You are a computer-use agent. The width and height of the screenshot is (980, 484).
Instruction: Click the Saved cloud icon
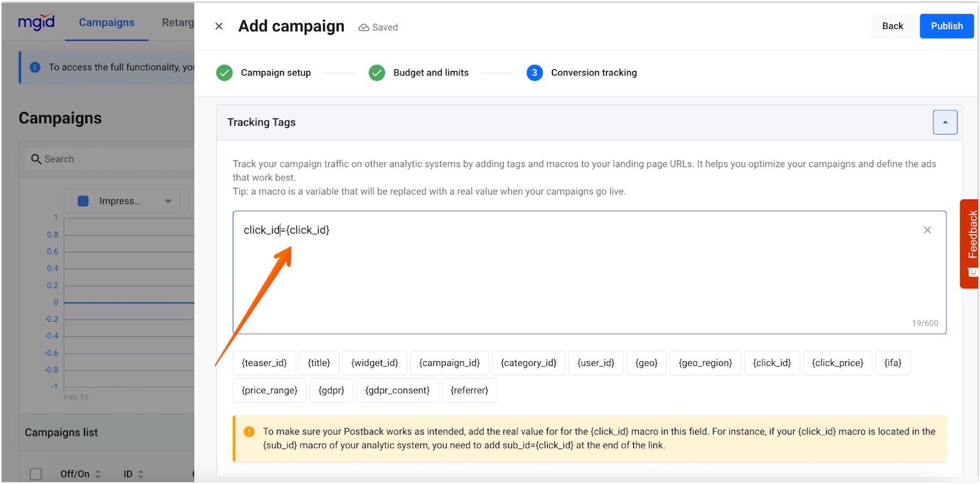tap(364, 28)
